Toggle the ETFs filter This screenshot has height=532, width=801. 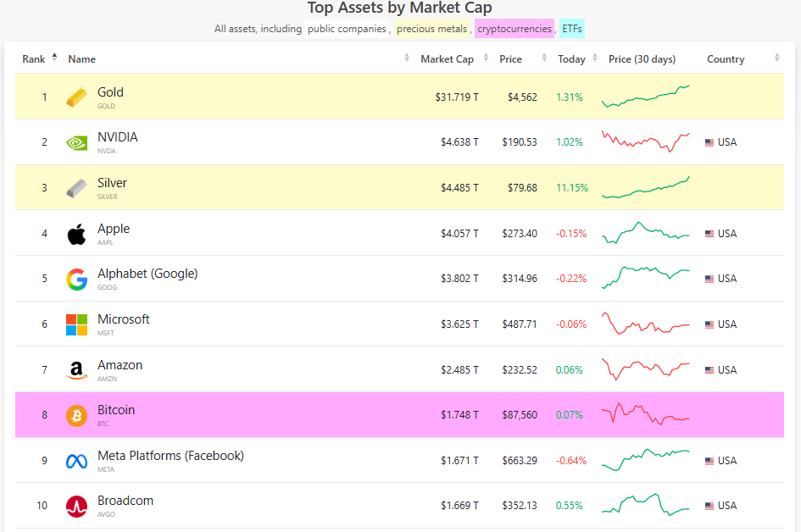571,29
